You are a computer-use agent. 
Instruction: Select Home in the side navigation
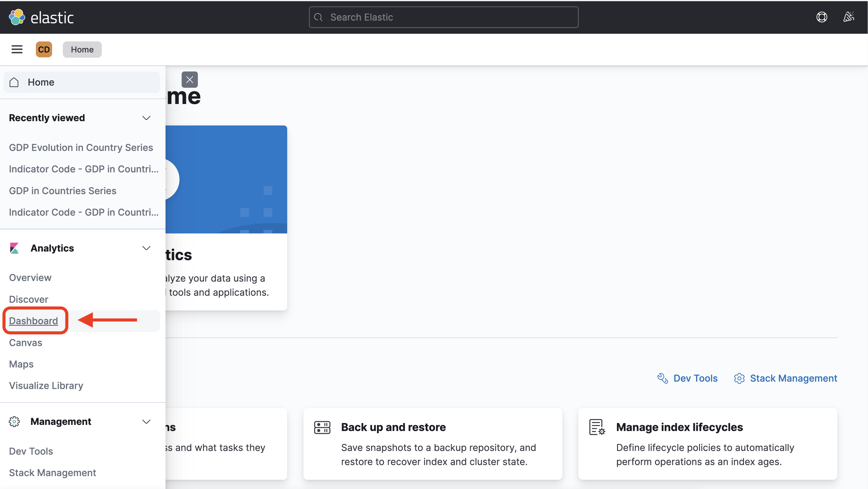82,82
